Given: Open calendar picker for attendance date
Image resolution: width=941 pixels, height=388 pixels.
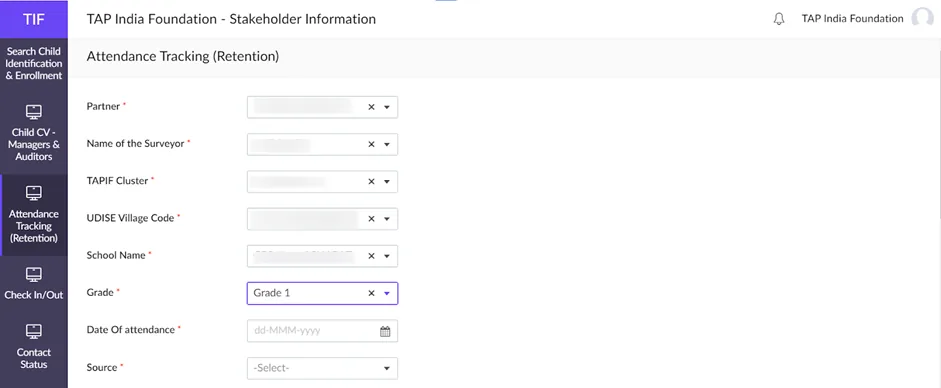Looking at the screenshot, I should pyautogui.click(x=385, y=331).
